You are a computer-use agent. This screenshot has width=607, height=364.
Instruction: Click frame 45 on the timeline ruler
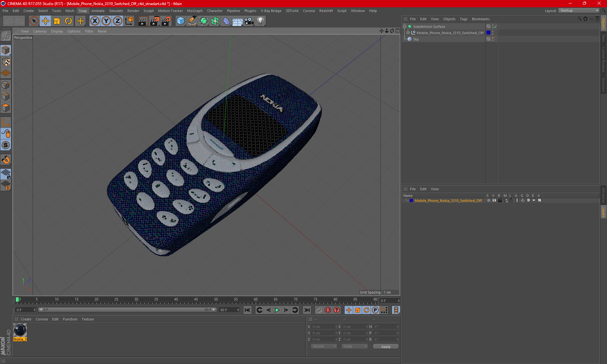[196, 300]
